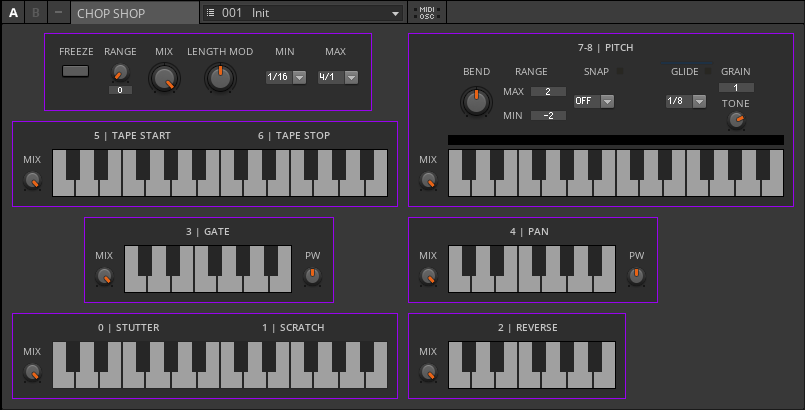Click last white key of Gate keyboard
Image resolution: width=805 pixels, height=410 pixels.
coord(280,284)
